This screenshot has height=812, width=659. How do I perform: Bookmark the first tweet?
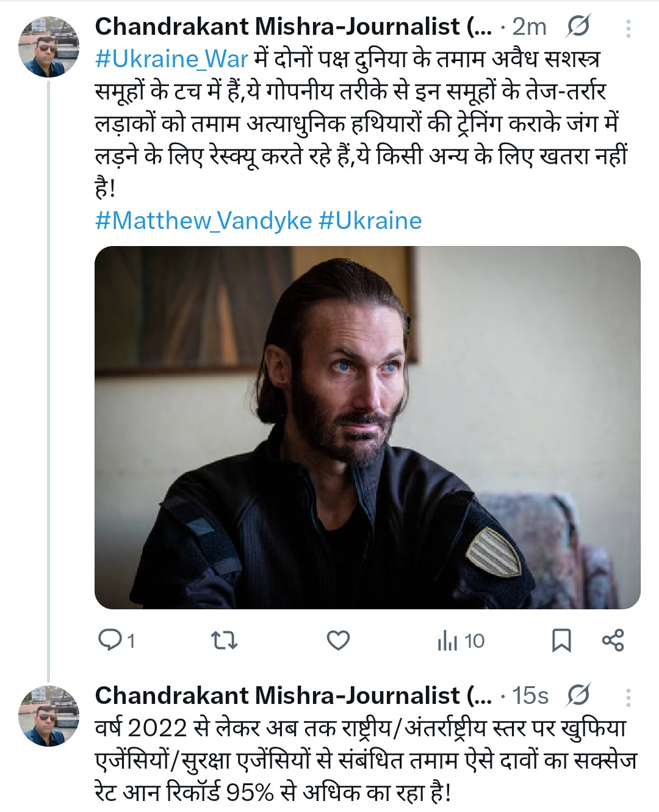(x=561, y=640)
